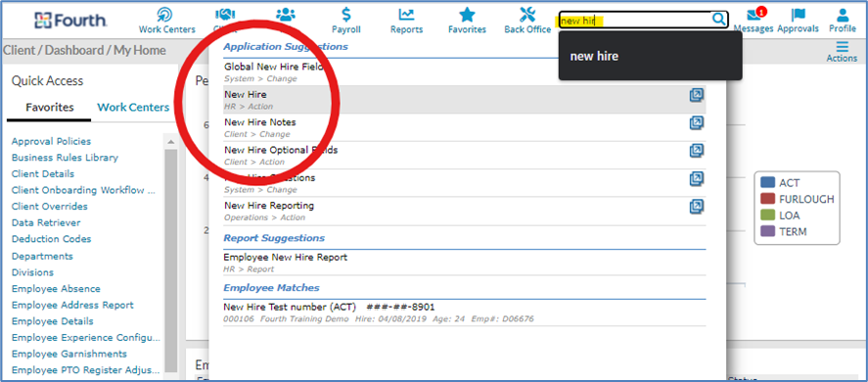Open Business Rules Library link
Viewport: 868px width, 382px height.
pos(65,158)
